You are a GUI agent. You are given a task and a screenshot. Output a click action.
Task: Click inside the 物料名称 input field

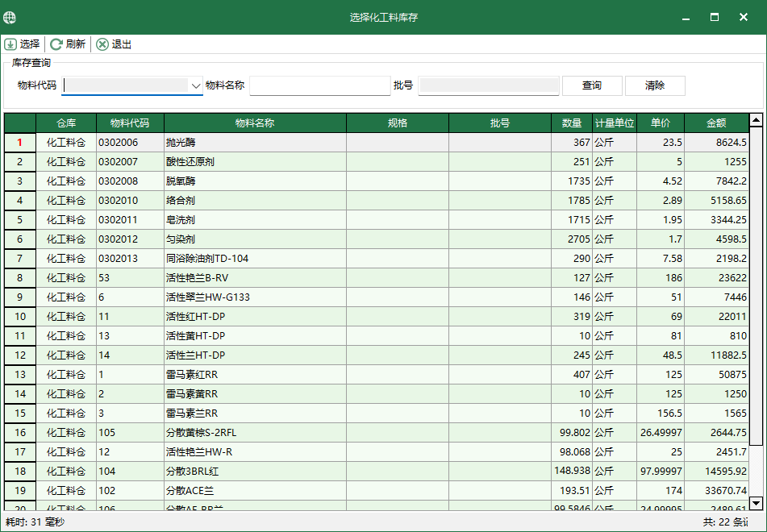(x=319, y=85)
